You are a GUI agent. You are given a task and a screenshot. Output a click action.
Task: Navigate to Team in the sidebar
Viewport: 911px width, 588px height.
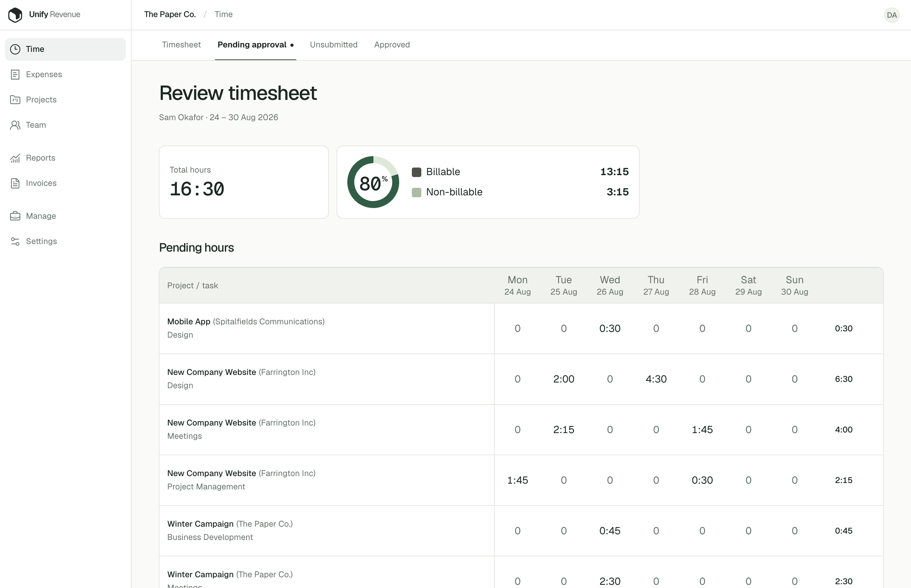65,125
